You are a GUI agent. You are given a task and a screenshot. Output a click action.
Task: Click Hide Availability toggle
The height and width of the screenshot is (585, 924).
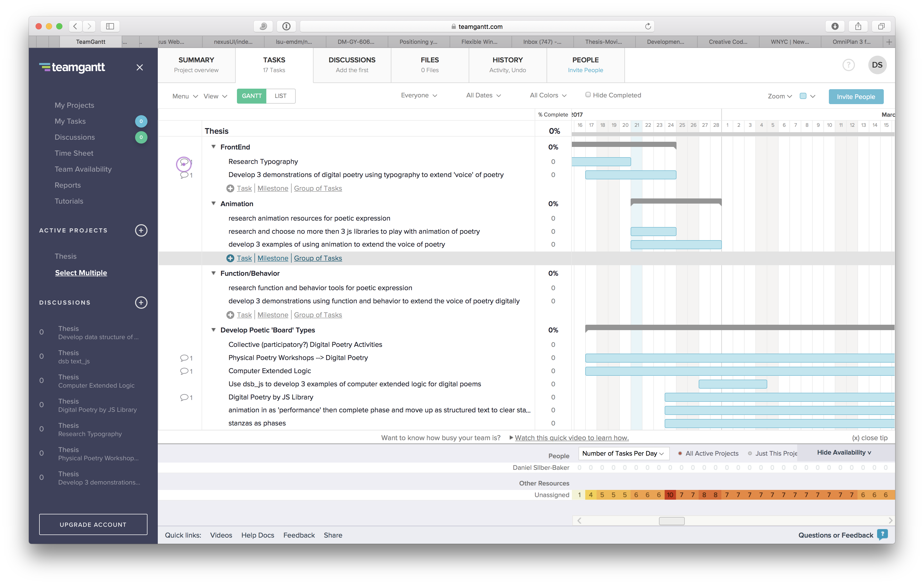click(844, 452)
